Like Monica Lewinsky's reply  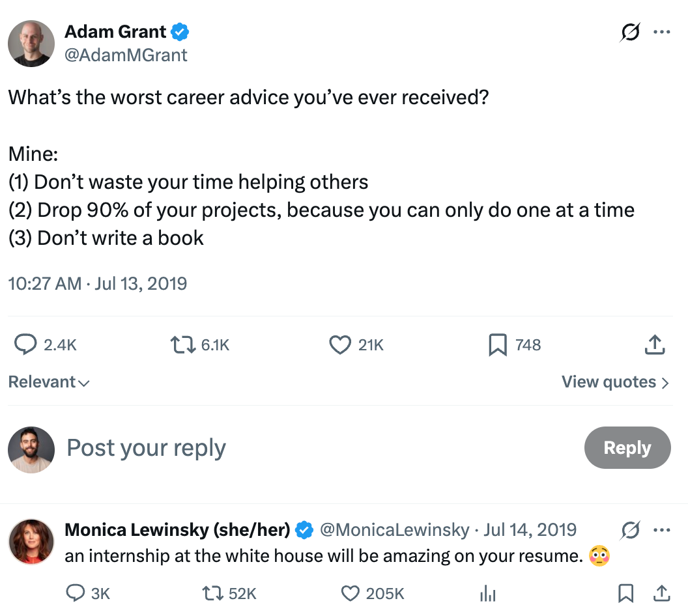pyautogui.click(x=351, y=593)
